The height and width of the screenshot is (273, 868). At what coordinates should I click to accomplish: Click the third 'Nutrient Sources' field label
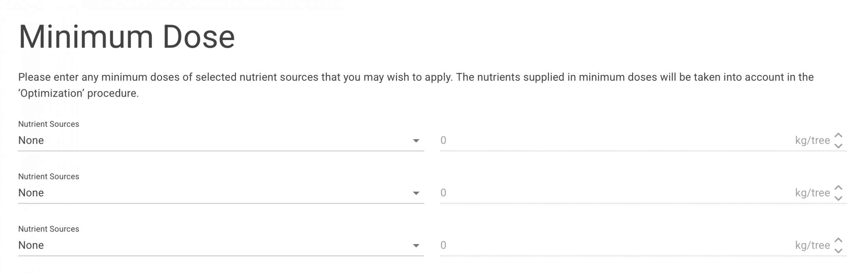point(48,229)
